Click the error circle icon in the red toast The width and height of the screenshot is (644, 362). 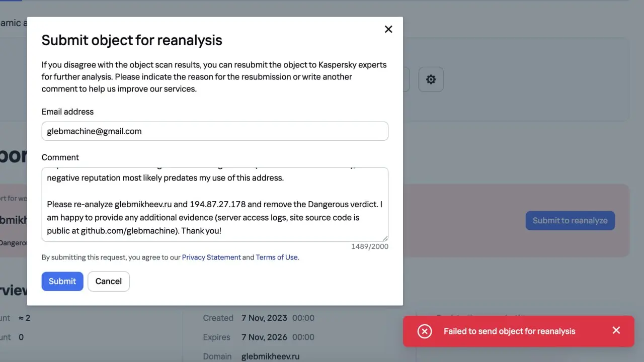[425, 331]
